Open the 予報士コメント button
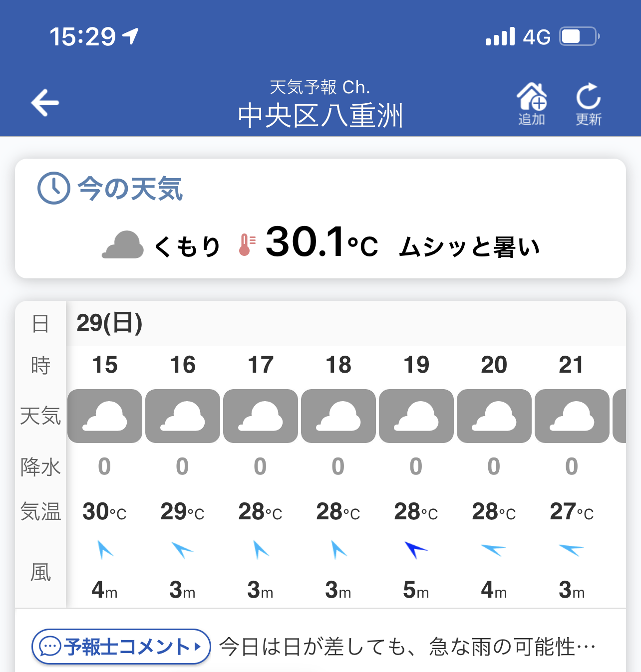Image resolution: width=641 pixels, height=672 pixels. click(121, 647)
